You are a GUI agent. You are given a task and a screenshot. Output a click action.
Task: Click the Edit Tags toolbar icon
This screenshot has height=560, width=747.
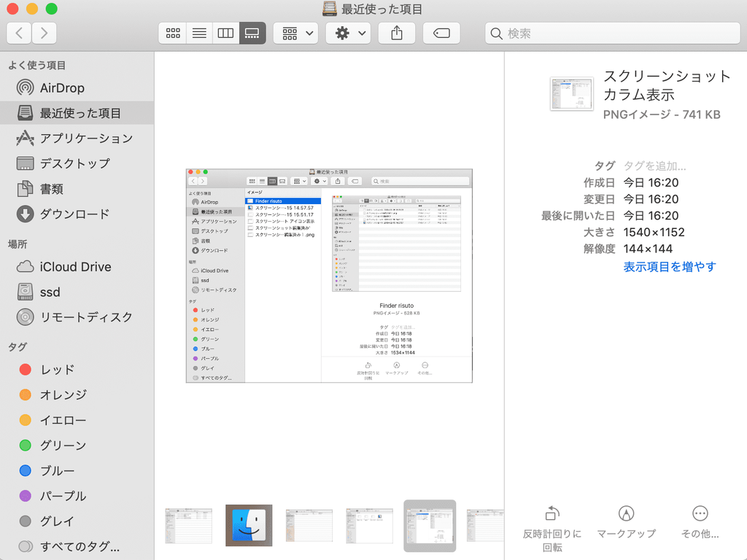click(441, 34)
